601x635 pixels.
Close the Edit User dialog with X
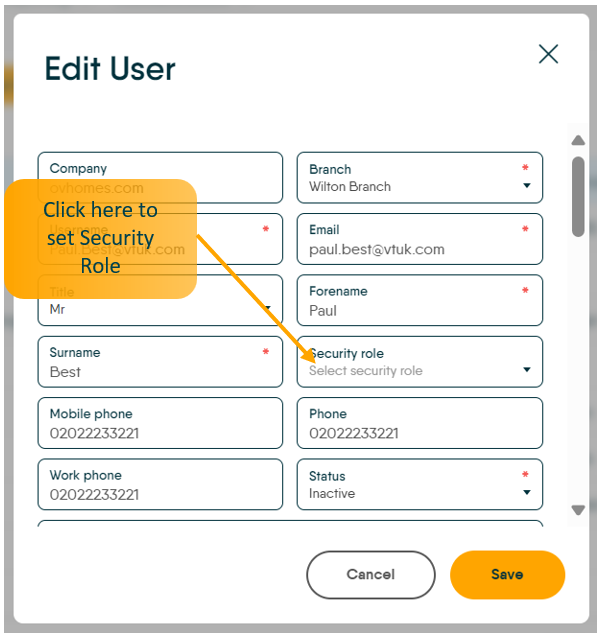click(548, 54)
